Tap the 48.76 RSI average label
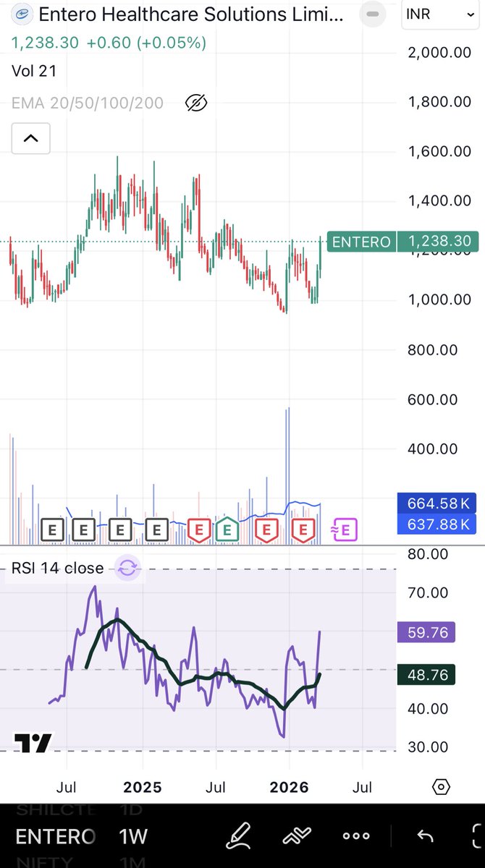The height and width of the screenshot is (868, 485). pyautogui.click(x=427, y=675)
